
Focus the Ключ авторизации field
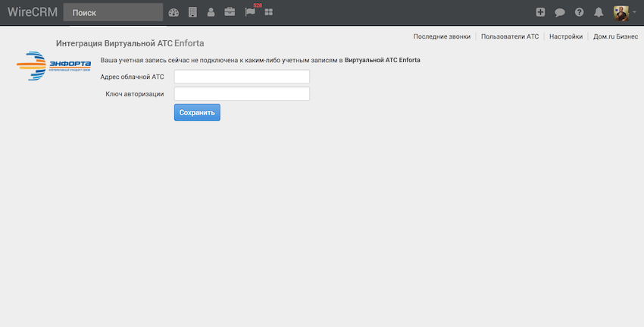[x=242, y=94]
